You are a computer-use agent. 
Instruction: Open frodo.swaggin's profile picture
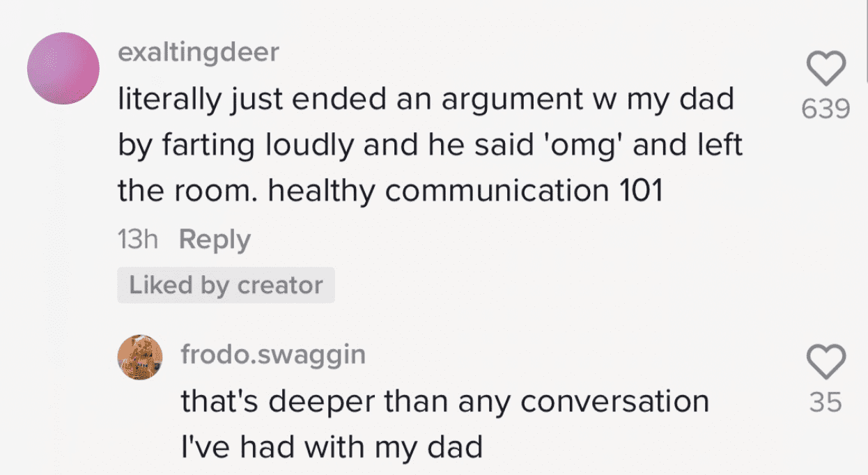click(140, 357)
